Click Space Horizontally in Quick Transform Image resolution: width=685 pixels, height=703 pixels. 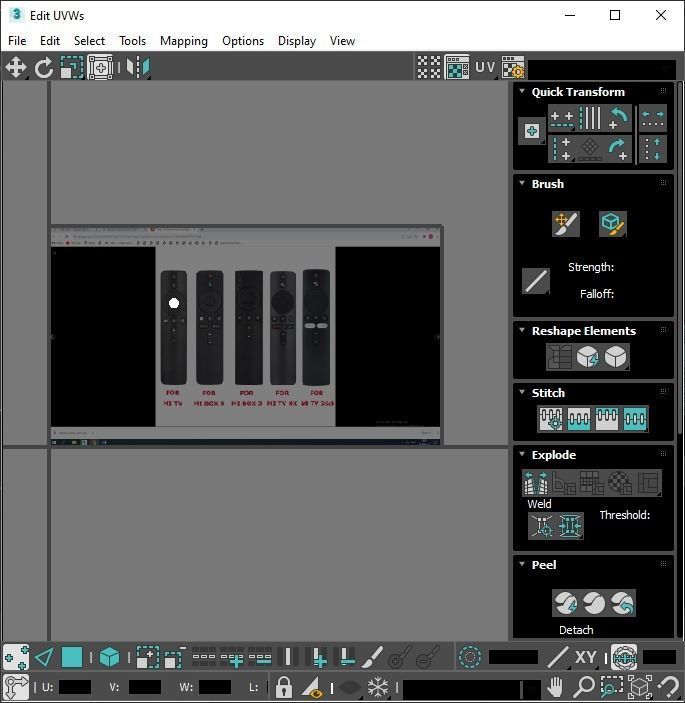(x=653, y=118)
